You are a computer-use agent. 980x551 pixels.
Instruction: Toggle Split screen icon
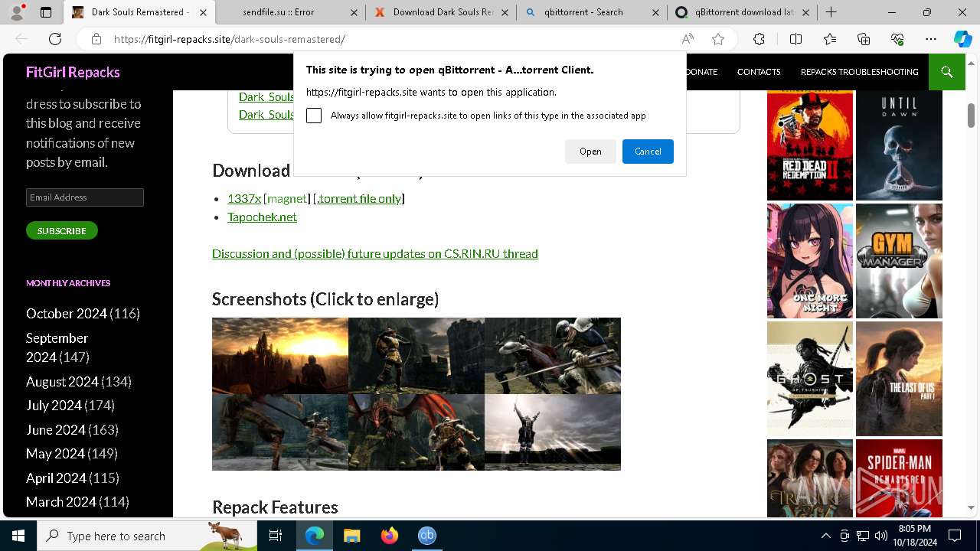click(795, 39)
